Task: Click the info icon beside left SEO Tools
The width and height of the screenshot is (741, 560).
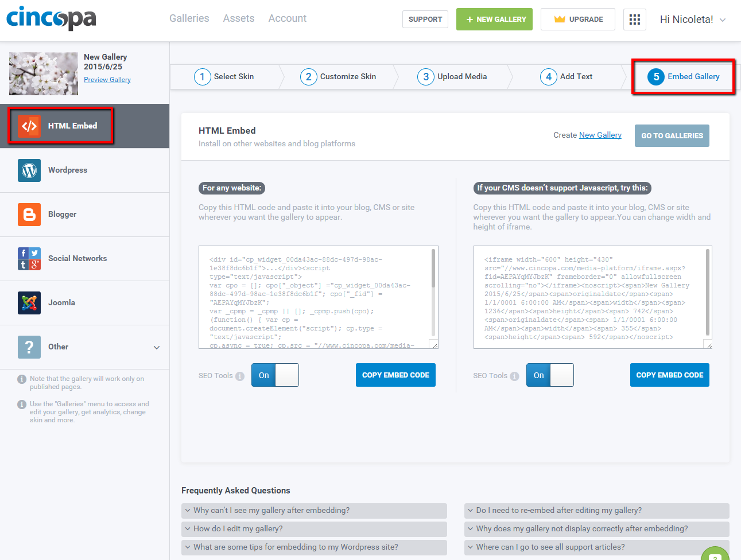Action: 240,376
